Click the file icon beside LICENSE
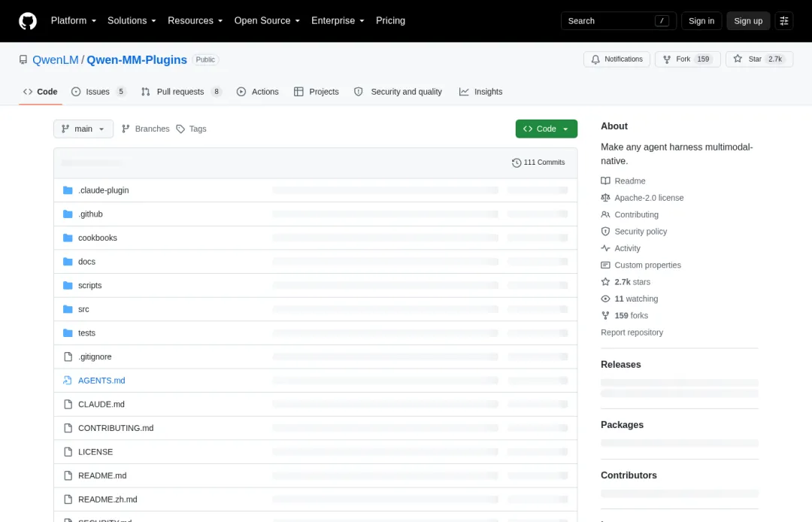812x522 pixels. click(x=68, y=452)
